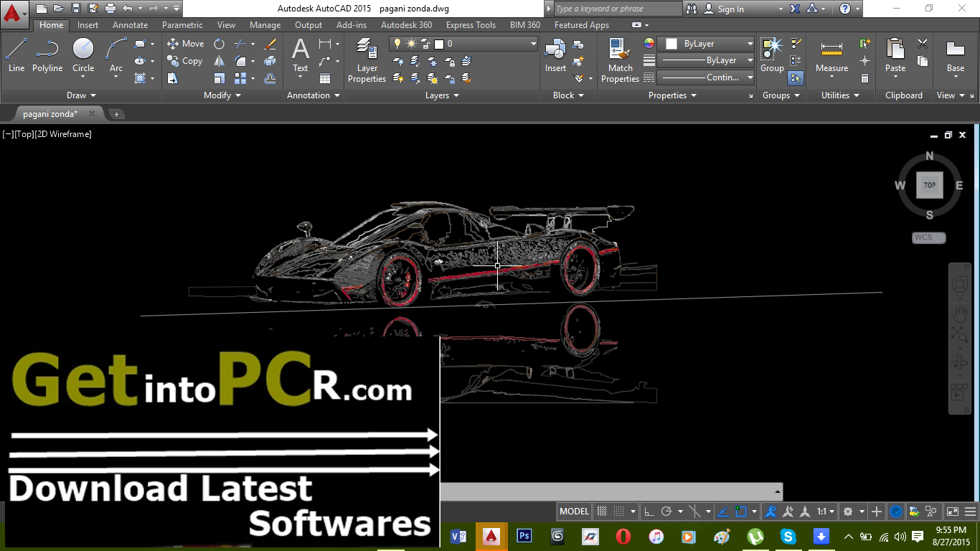The width and height of the screenshot is (980, 551).
Task: Toggle hardware acceleration circle icon
Action: [x=896, y=512]
